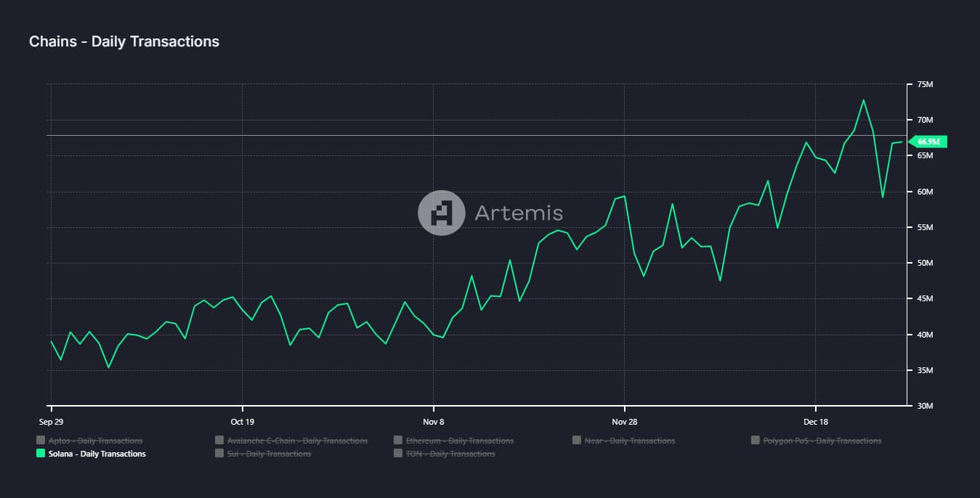Click the Solana - Daily Transactions legend label

97,454
